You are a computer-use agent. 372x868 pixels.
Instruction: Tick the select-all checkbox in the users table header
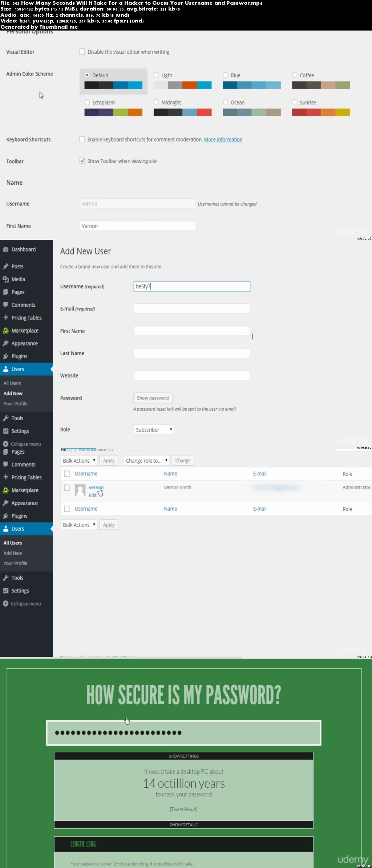point(67,474)
